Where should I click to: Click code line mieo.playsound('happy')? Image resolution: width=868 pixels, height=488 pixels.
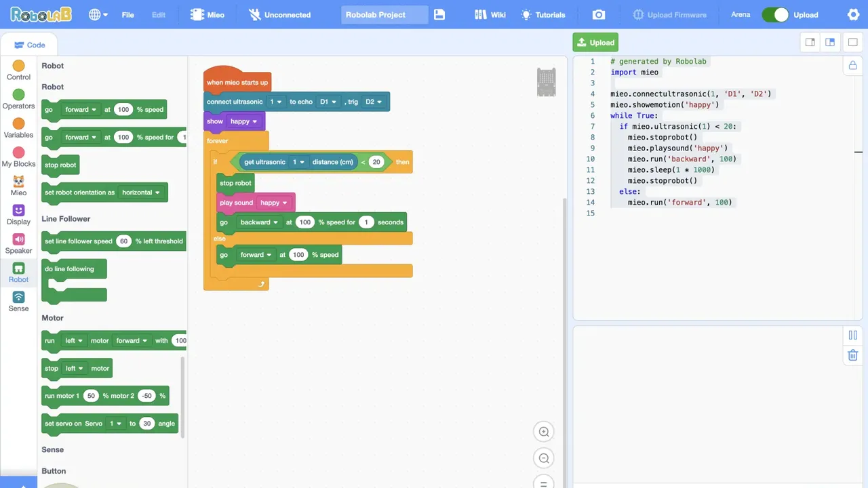(677, 148)
